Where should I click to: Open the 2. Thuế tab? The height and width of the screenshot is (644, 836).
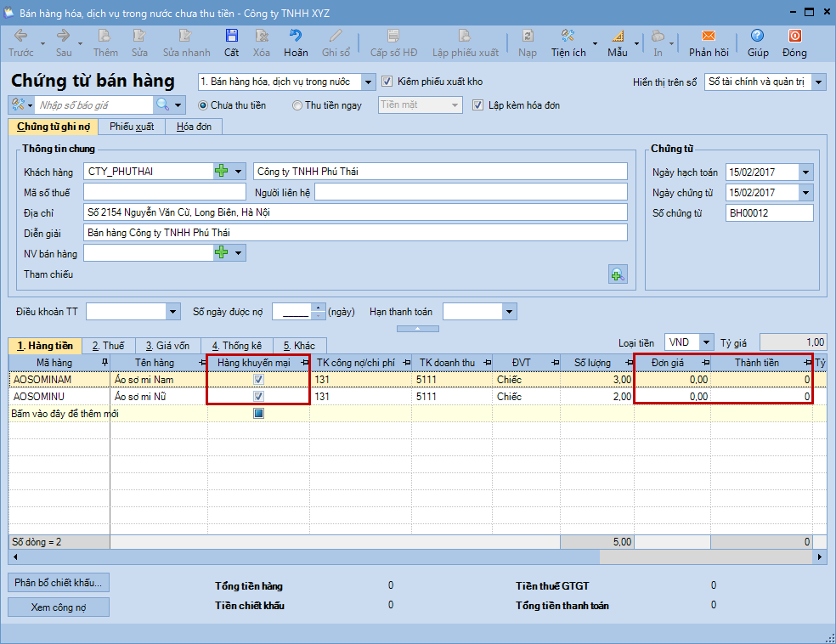pyautogui.click(x=109, y=346)
